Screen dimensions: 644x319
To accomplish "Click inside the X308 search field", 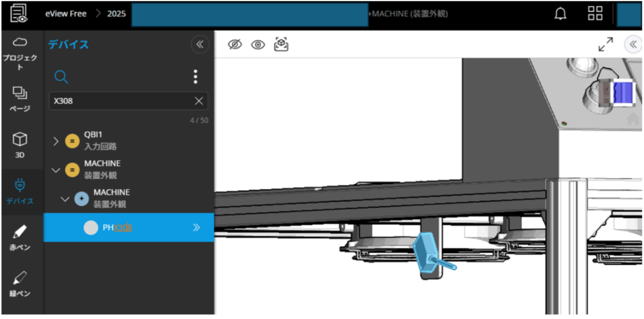I will (x=119, y=101).
